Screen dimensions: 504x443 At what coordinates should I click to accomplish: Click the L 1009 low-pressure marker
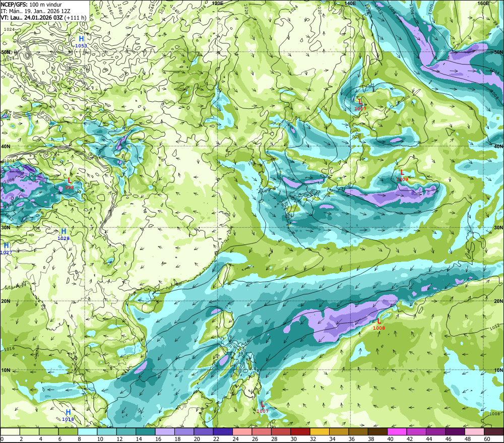coord(402,175)
